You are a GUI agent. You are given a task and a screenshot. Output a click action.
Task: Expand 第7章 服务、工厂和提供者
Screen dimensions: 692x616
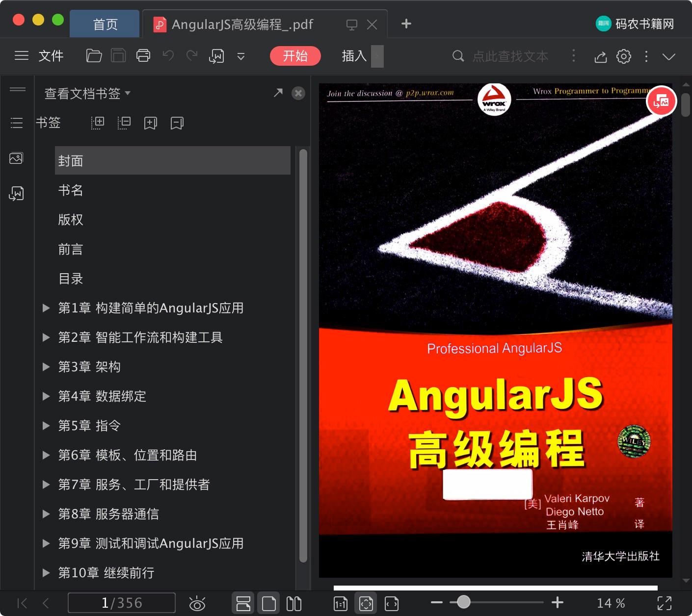(x=46, y=485)
